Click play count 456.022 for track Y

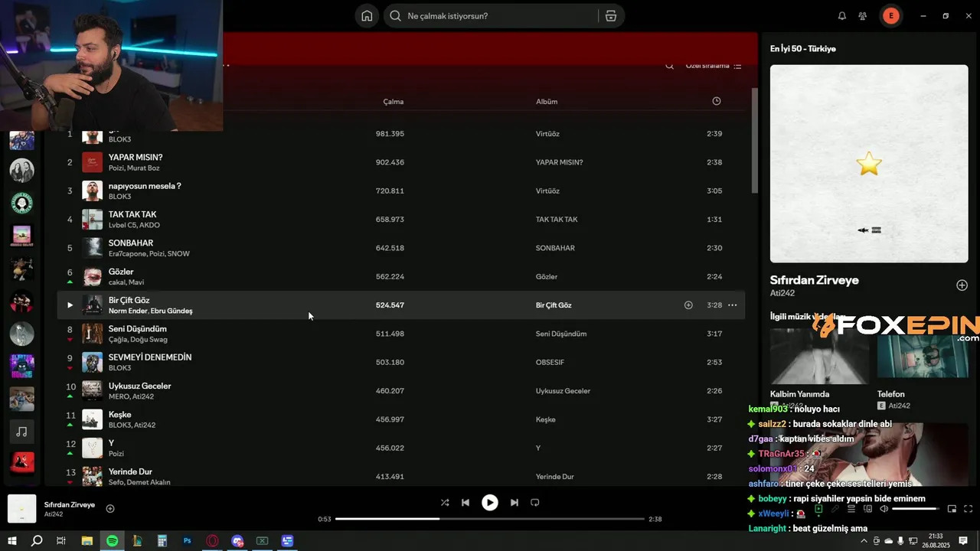[x=390, y=448]
